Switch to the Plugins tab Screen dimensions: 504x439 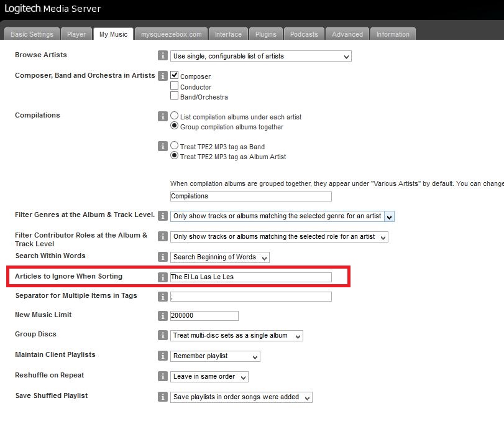click(267, 34)
